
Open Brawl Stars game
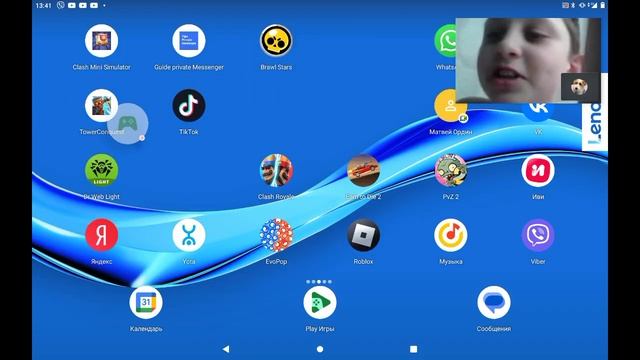click(x=276, y=40)
